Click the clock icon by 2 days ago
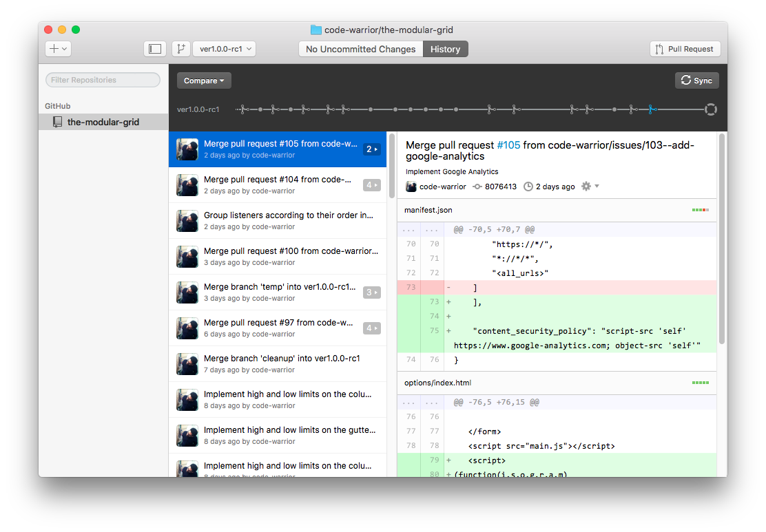 coord(528,187)
